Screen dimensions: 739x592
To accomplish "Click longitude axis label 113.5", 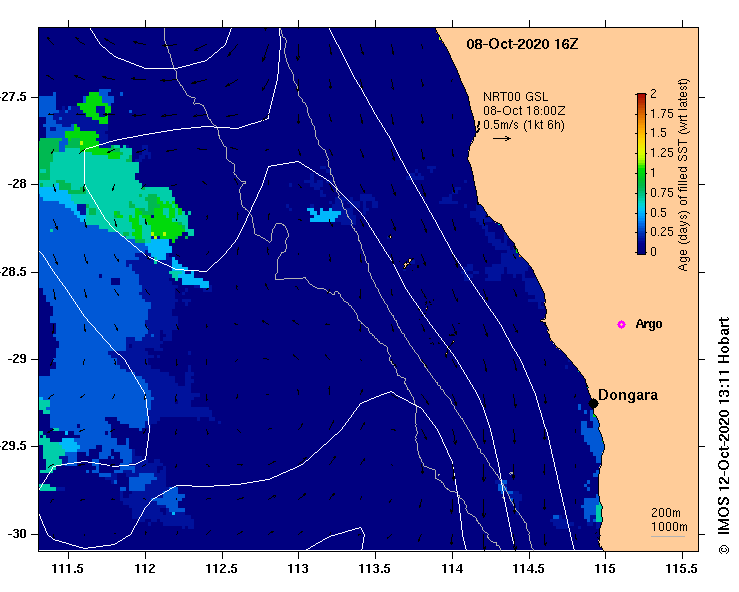I will coord(375,568).
